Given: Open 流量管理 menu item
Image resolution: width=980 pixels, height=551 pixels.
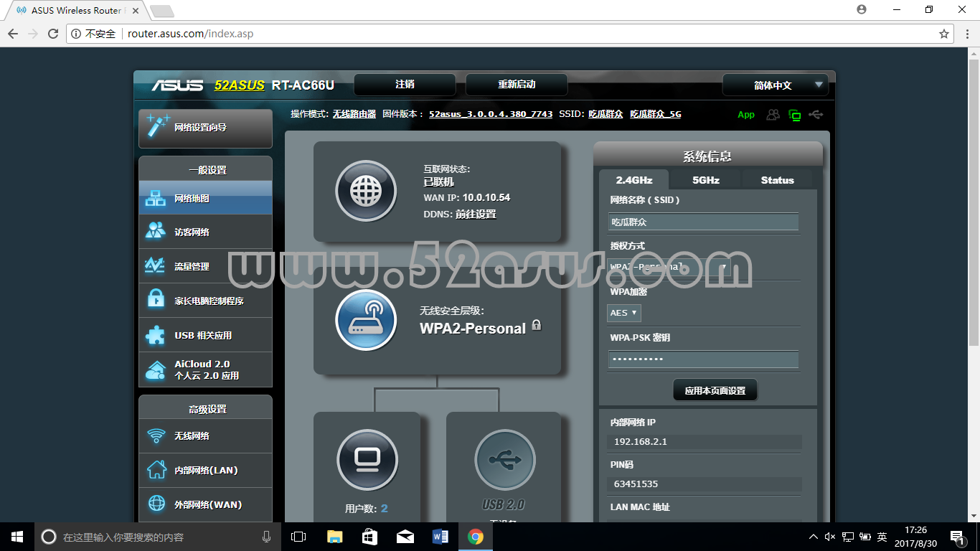Looking at the screenshot, I should pyautogui.click(x=205, y=266).
